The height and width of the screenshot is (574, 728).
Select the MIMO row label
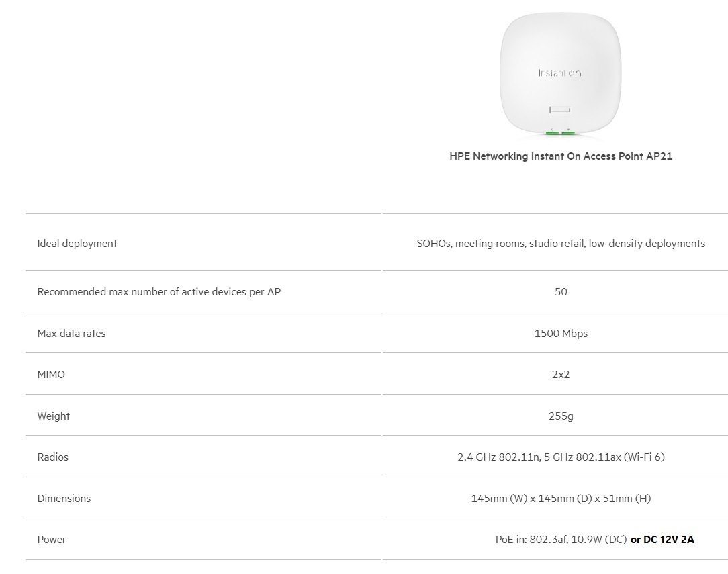pos(51,375)
